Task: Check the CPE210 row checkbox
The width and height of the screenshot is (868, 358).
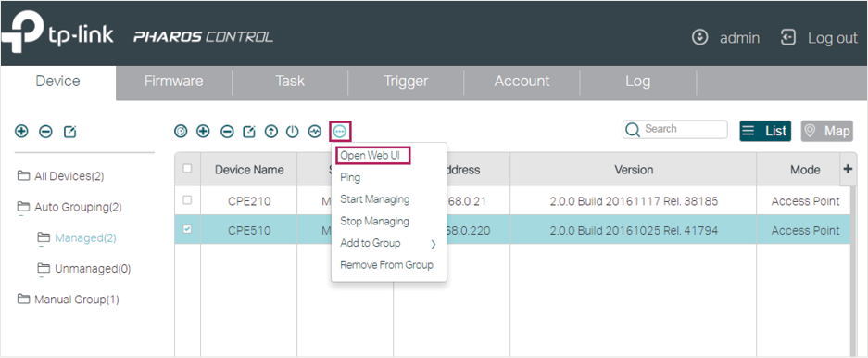Action: pos(187,200)
